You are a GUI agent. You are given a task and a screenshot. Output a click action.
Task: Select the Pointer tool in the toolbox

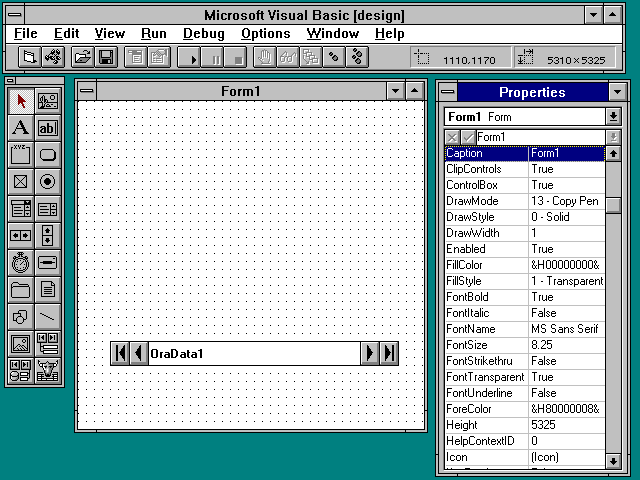[x=20, y=101]
